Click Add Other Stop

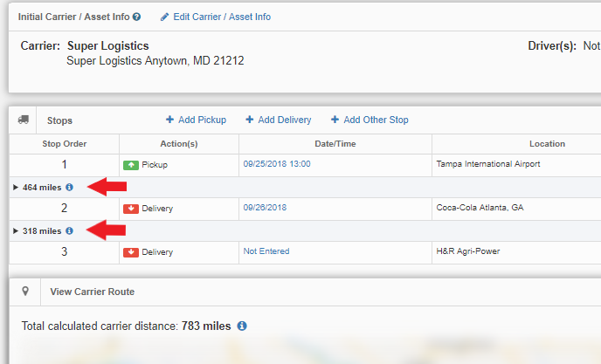[369, 120]
